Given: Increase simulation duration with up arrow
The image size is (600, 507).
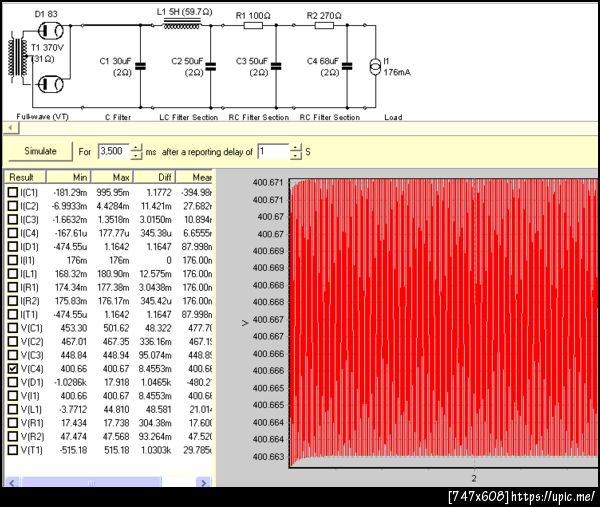Looking at the screenshot, I should (137, 147).
